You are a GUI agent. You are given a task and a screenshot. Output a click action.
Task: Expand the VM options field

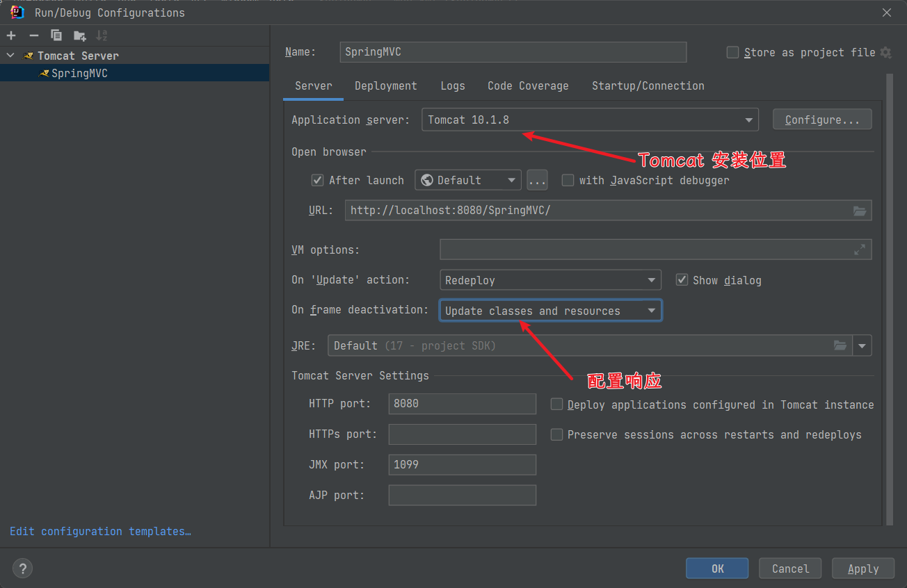[860, 250]
